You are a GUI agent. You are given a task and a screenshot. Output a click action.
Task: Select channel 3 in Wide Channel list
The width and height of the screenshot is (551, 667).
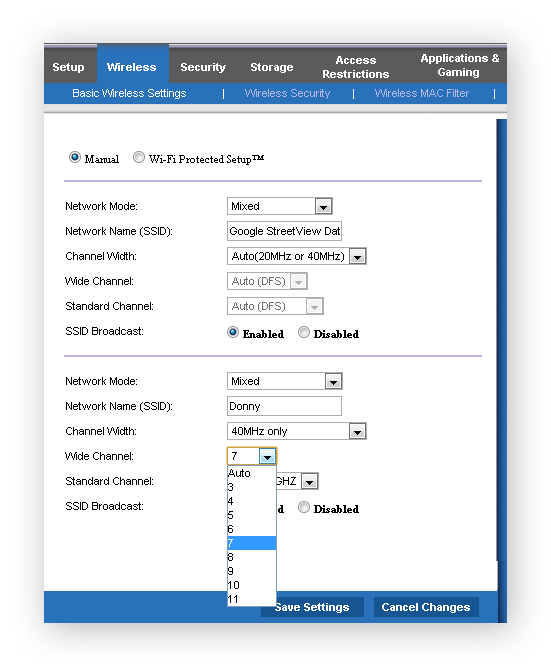coord(252,487)
